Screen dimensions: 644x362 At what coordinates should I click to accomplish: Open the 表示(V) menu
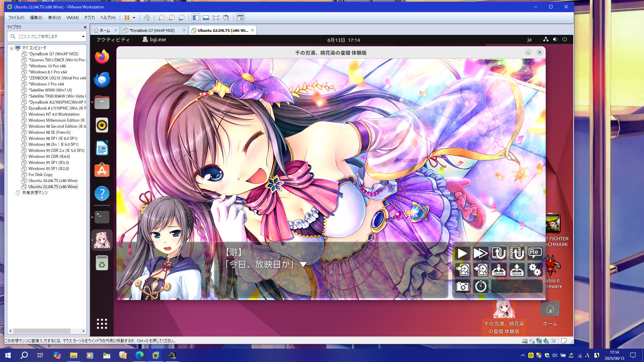pos(54,18)
